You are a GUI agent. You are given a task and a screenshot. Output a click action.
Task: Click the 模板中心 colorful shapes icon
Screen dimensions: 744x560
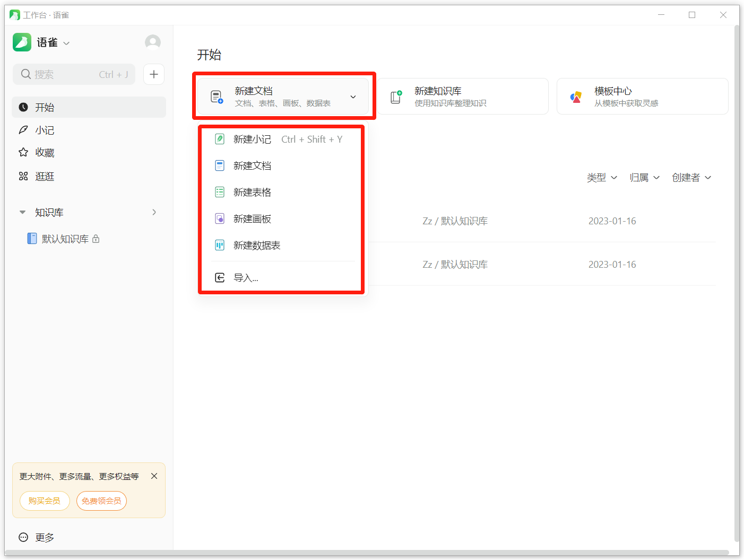point(576,97)
